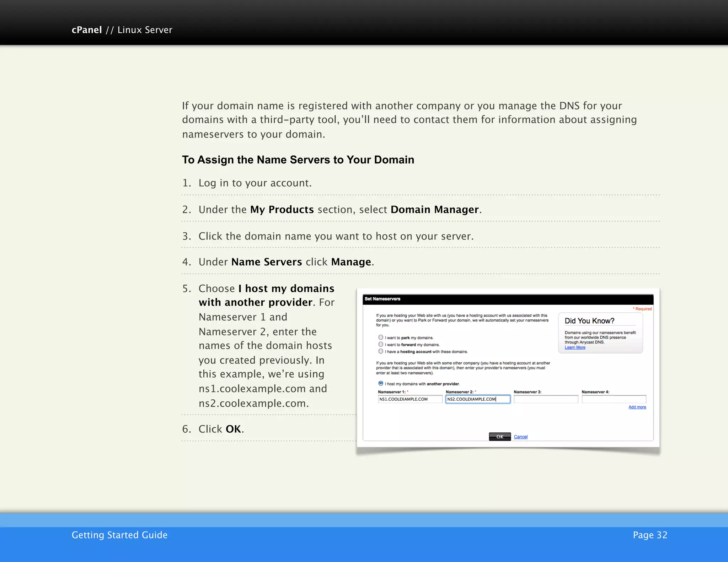Image resolution: width=728 pixels, height=562 pixels.
Task: Click the 'Did You Know?' heading
Action: pyautogui.click(x=589, y=321)
